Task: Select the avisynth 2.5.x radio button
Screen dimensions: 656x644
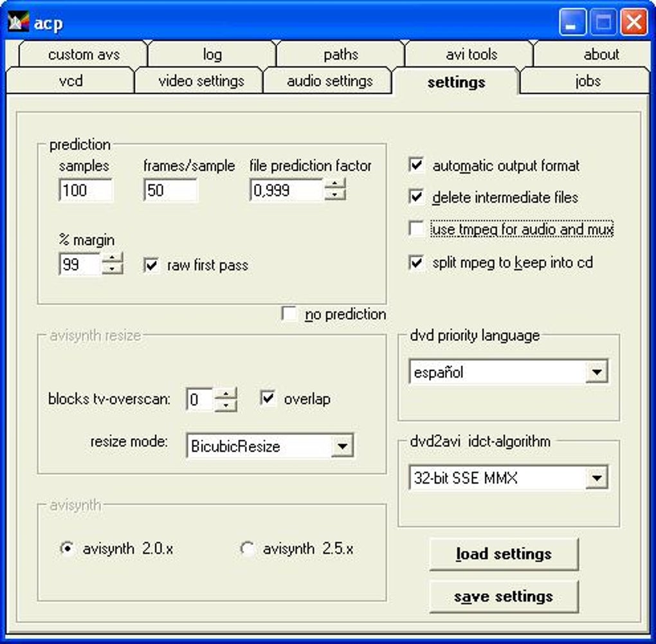Action: coord(247,548)
